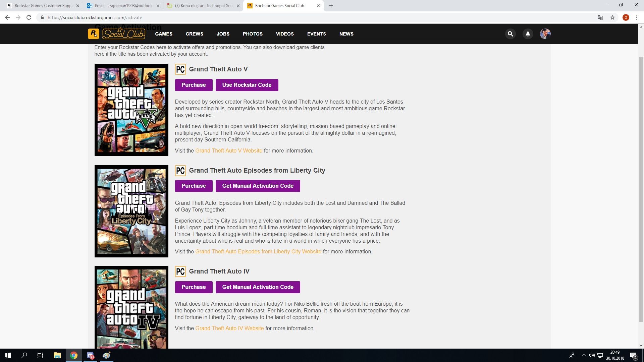
Task: Open the user profile avatar
Action: coord(545,34)
